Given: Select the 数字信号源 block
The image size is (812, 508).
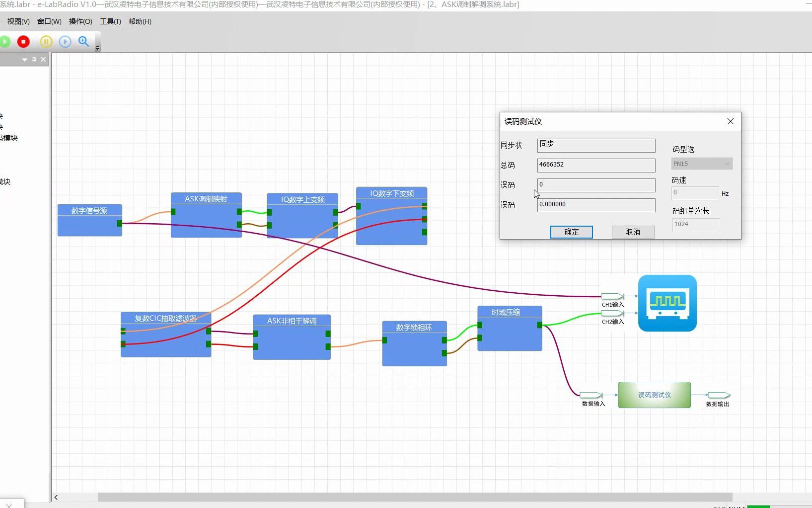Looking at the screenshot, I should (90, 220).
